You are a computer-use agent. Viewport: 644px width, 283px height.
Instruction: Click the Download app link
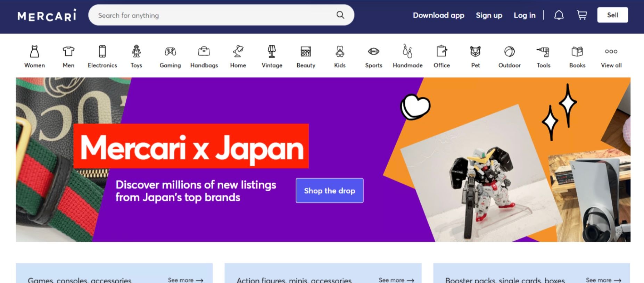click(x=438, y=15)
